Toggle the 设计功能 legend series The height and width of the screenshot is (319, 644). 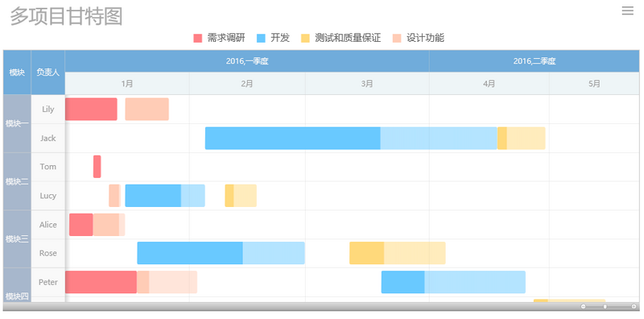419,38
